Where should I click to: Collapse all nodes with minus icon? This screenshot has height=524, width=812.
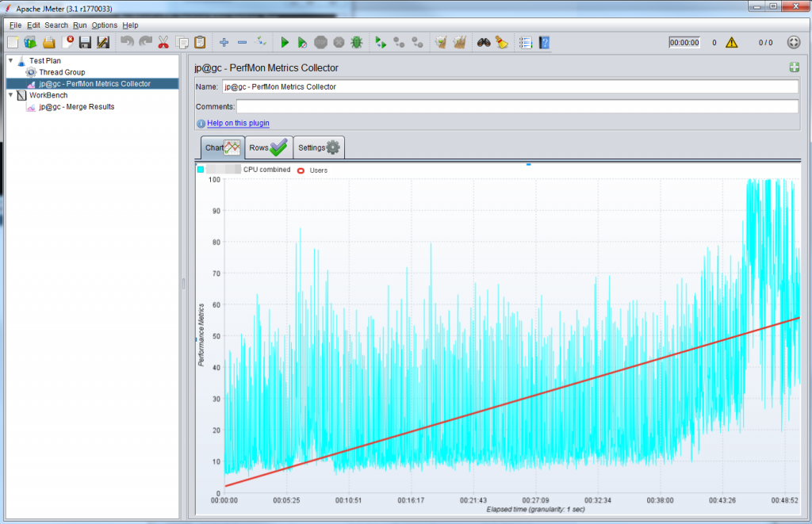click(x=242, y=43)
